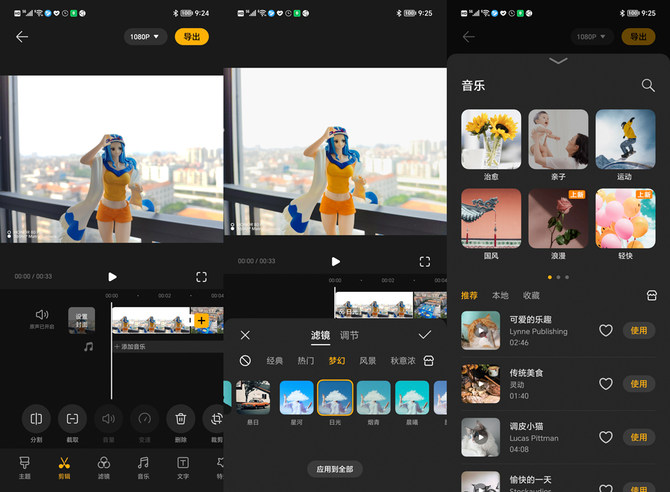The height and width of the screenshot is (492, 670).
Task: Open fullscreen preview in the left editor screen
Action: 201,277
